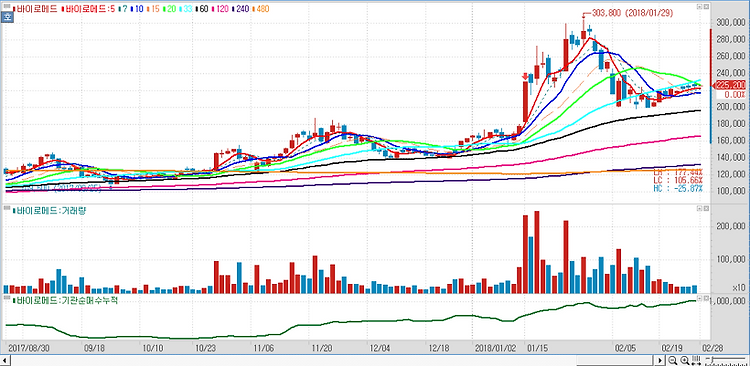Image resolution: width=750 pixels, height=366 pixels.
Task: Click the bar-spacing adjustment icon beside the magnifiers
Action: (696, 360)
